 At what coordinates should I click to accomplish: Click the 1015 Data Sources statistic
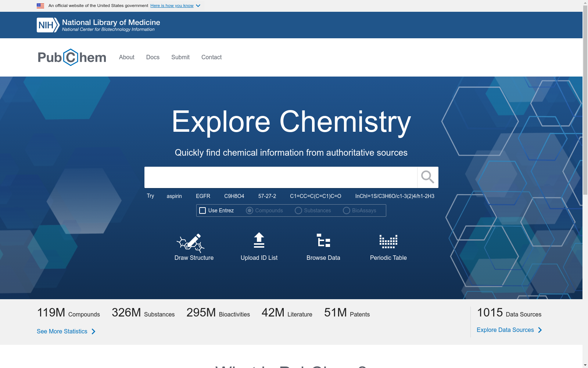(509, 313)
